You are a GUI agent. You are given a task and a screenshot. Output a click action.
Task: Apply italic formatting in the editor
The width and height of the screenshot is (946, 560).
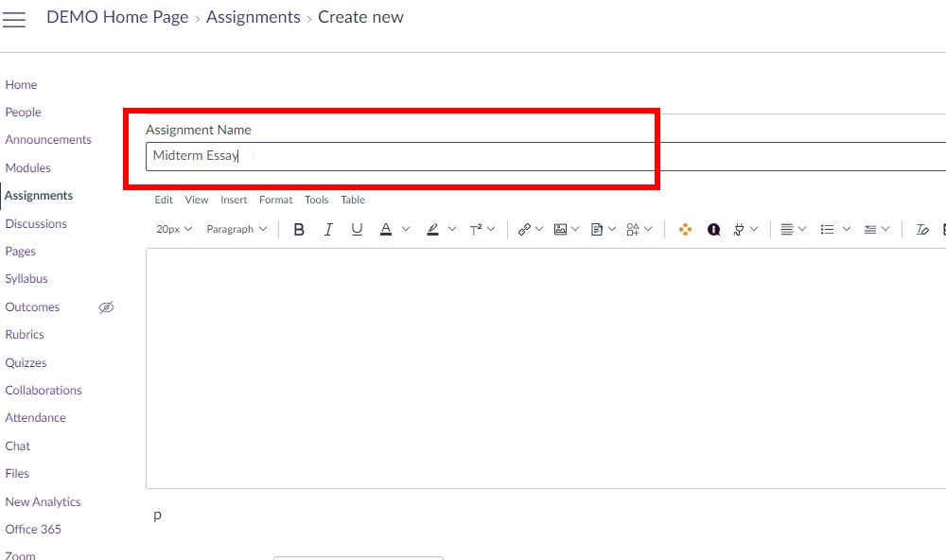(328, 229)
